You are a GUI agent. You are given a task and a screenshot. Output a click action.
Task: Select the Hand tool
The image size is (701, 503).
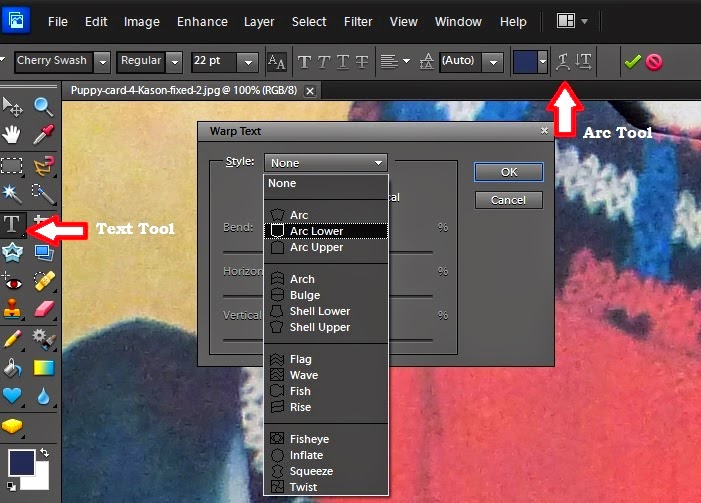12,134
